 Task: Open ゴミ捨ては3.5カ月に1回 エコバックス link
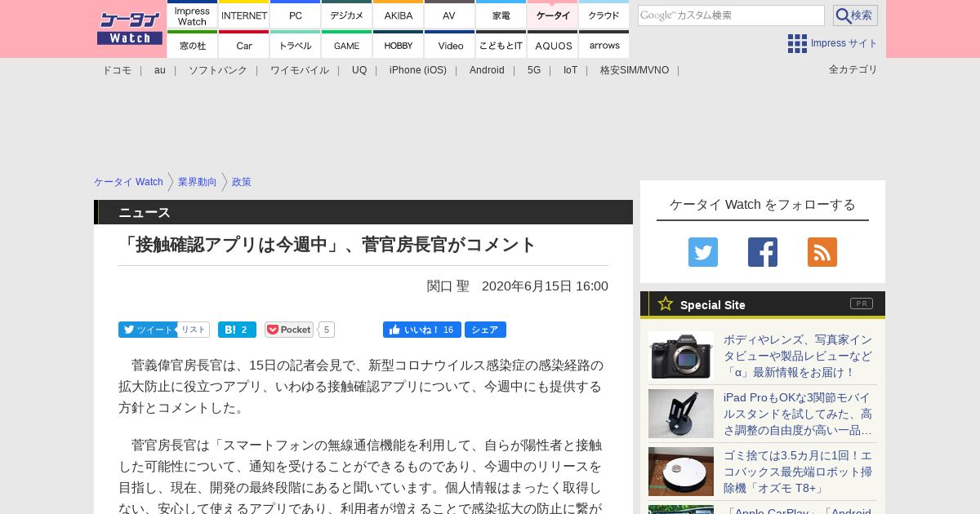pos(798,472)
